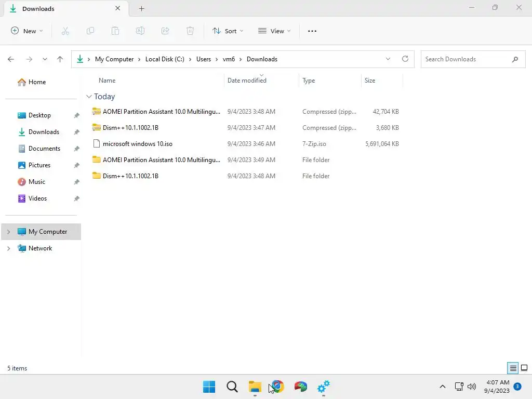The image size is (532, 399).
Task: Expand address bar history dropdown
Action: pyautogui.click(x=388, y=59)
